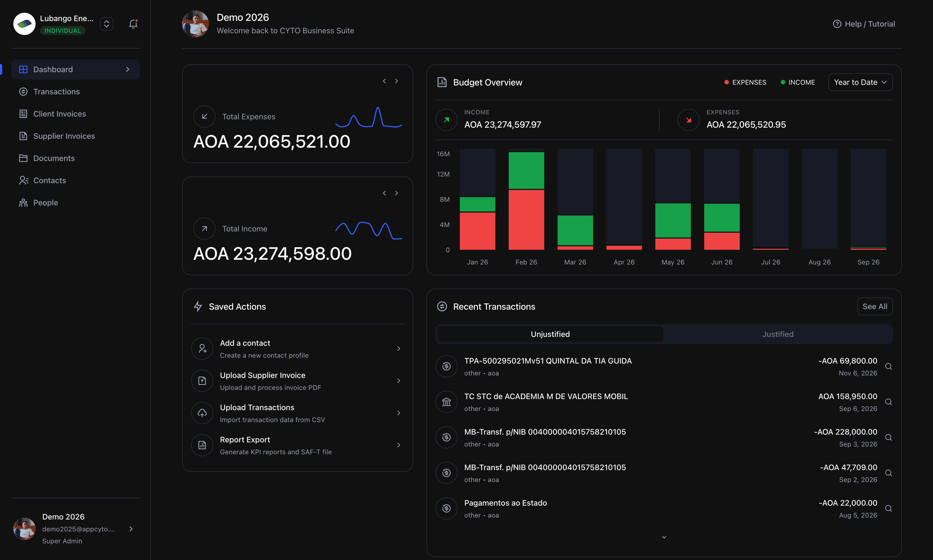Inspect the Pagamentos ao Estado magnifier
The height and width of the screenshot is (560, 933).
point(889,508)
